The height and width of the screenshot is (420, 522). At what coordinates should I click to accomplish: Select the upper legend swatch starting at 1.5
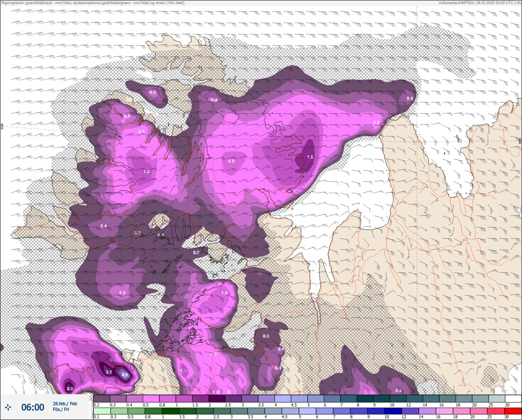pyautogui.click(x=200, y=398)
